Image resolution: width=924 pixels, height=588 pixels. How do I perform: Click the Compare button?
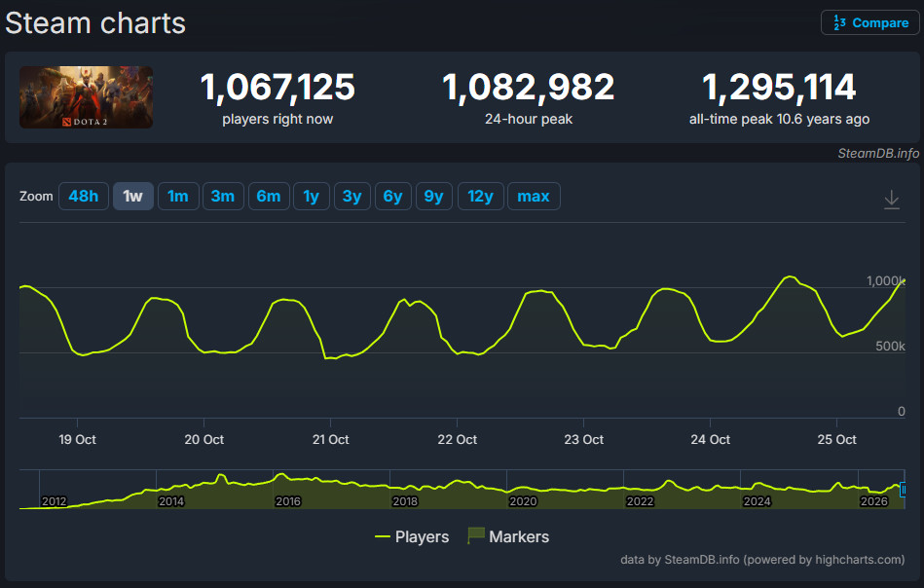coord(869,23)
